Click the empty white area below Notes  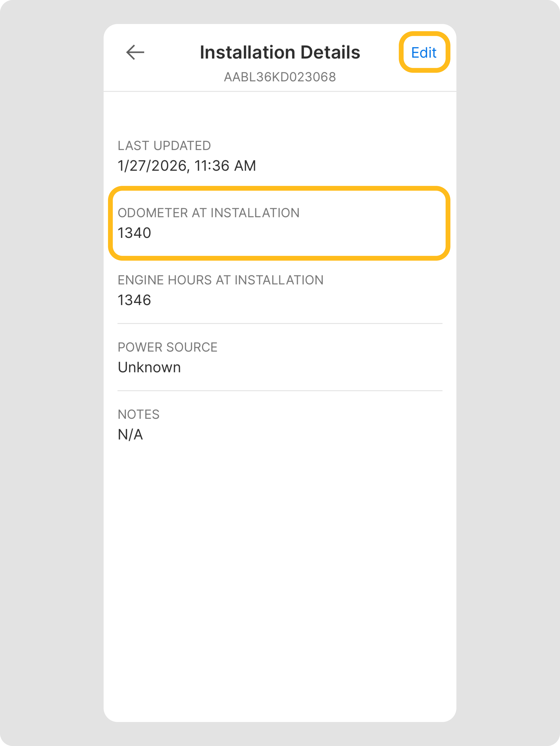pyautogui.click(x=280, y=573)
